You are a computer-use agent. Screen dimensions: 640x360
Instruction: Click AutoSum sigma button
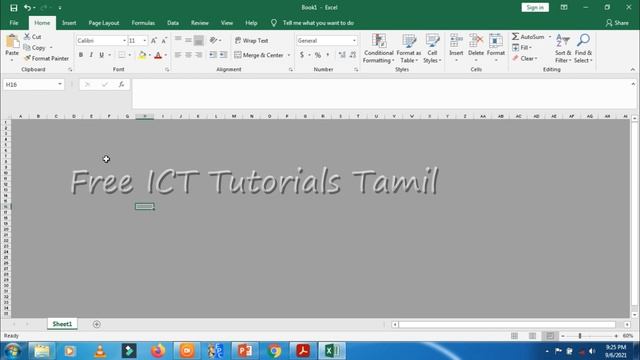pos(528,37)
